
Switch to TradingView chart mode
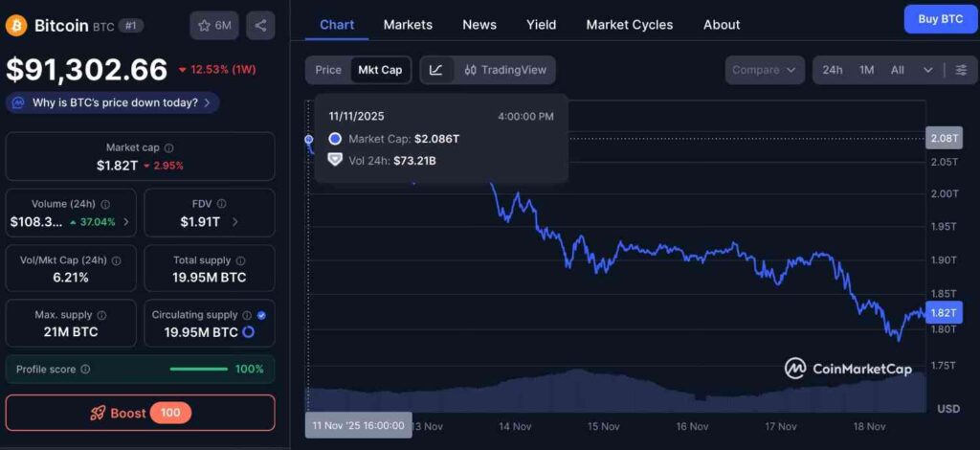click(x=504, y=70)
